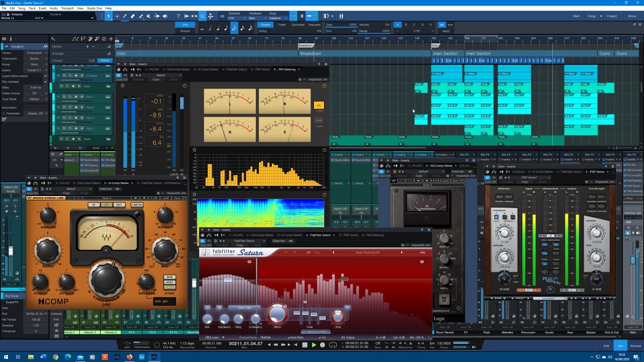Open the Timestretch Drums mode dropdown

pos(35,59)
